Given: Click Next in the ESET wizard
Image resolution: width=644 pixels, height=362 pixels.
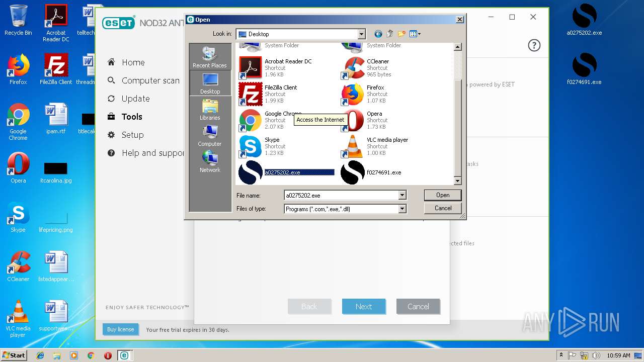Looking at the screenshot, I should pyautogui.click(x=364, y=306).
